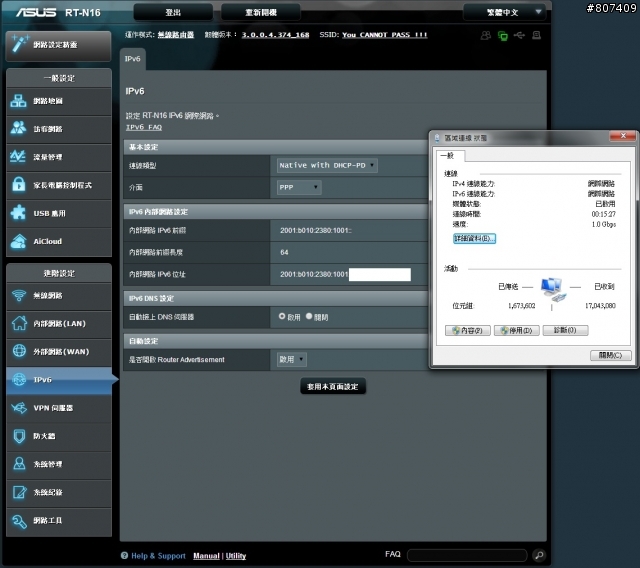Open Wireless settings icon
The image size is (640, 568).
[x=19, y=295]
